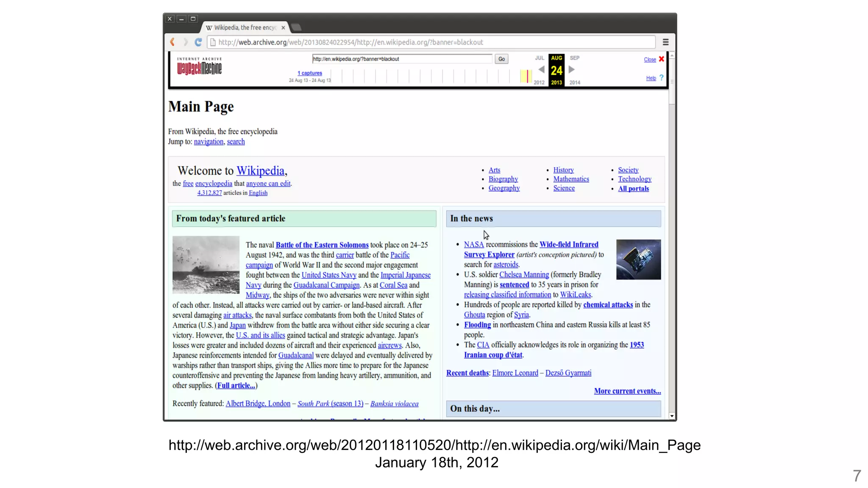
Task: Select the highlighted 2013 capture marker
Action: [527, 76]
